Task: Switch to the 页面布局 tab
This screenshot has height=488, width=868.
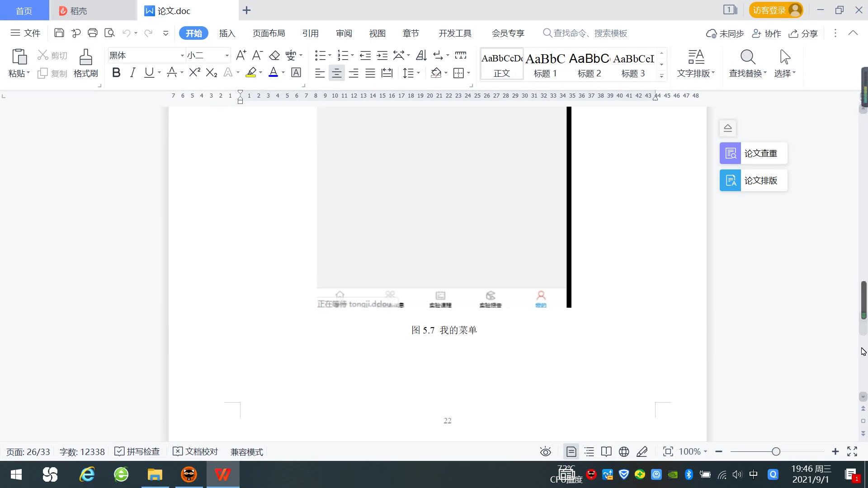Action: click(269, 33)
